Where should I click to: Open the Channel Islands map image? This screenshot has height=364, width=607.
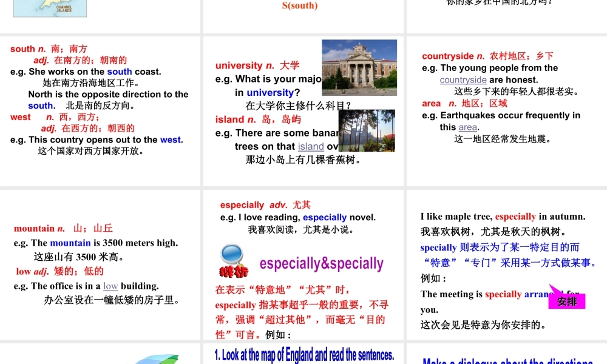(50, 8)
